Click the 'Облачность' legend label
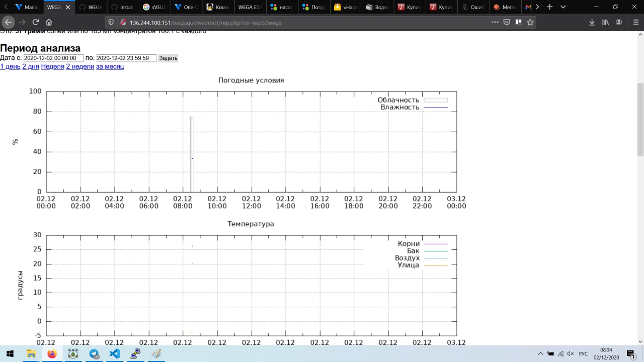The image size is (644, 362). point(398,100)
